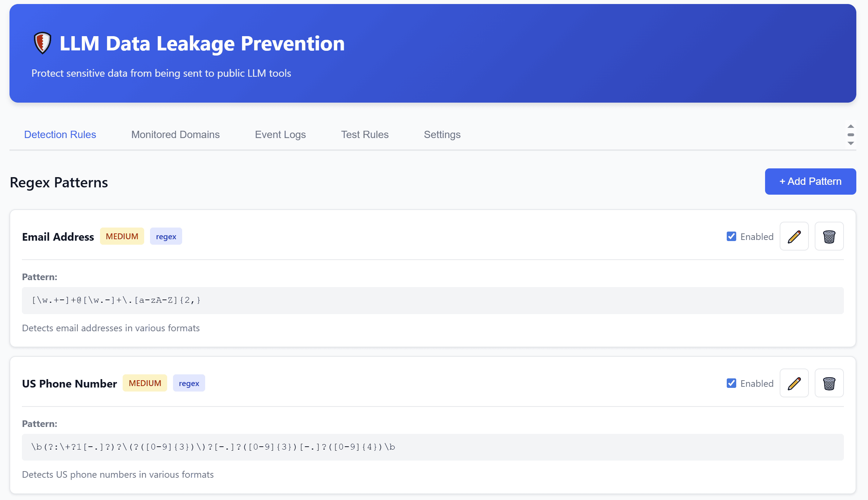Click the US Phone Number regex pattern box
The image size is (868, 500).
coord(433,447)
